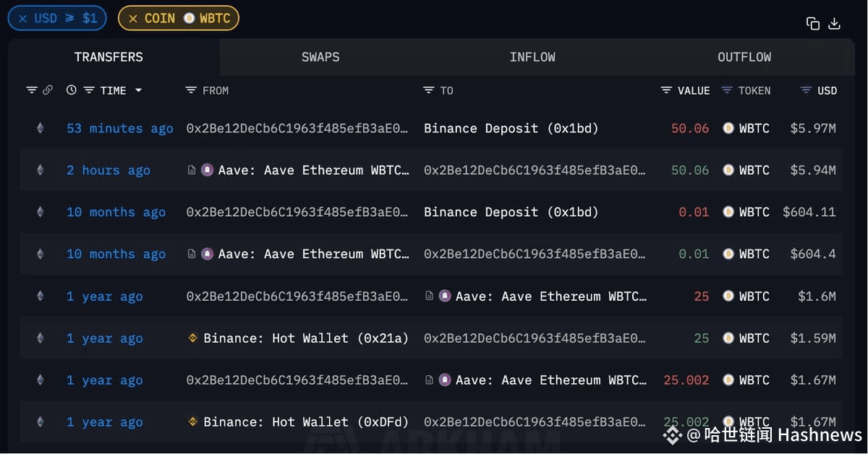The width and height of the screenshot is (868, 454).
Task: Click the $1.59M USD amount
Action: coord(813,338)
